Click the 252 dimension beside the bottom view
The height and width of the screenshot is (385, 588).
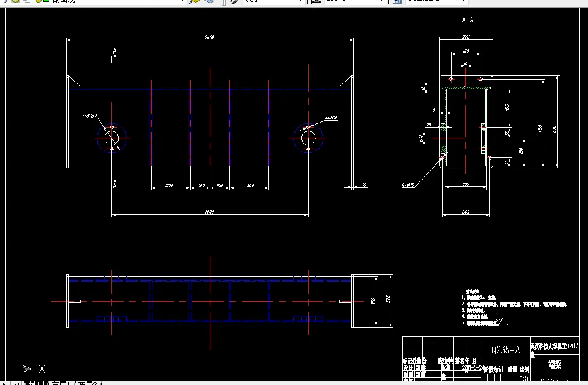tap(373, 301)
